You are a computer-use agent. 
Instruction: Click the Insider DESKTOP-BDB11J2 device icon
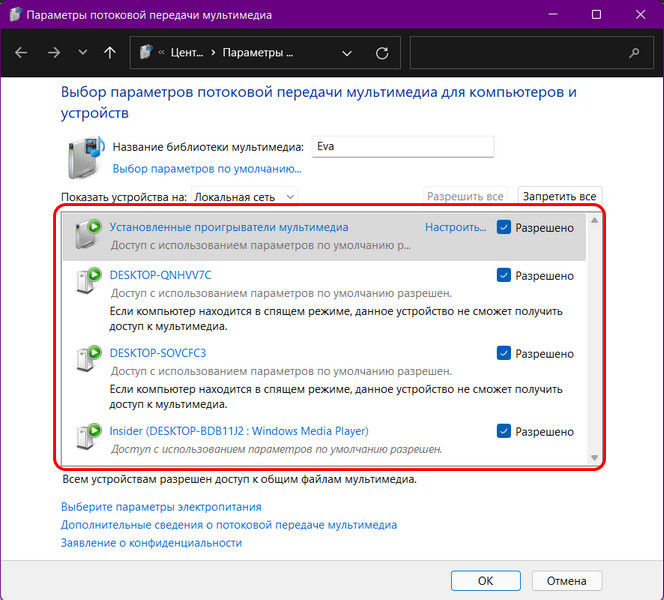89,436
